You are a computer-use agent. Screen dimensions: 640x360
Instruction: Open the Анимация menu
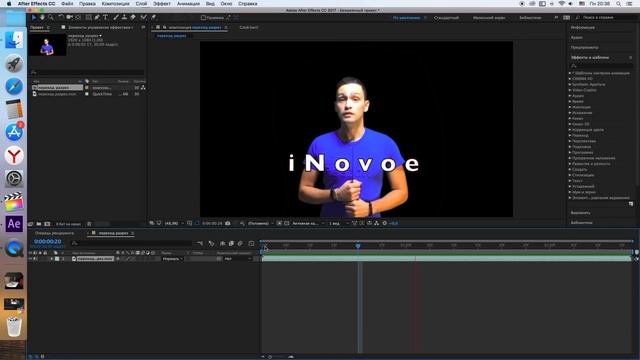point(188,4)
